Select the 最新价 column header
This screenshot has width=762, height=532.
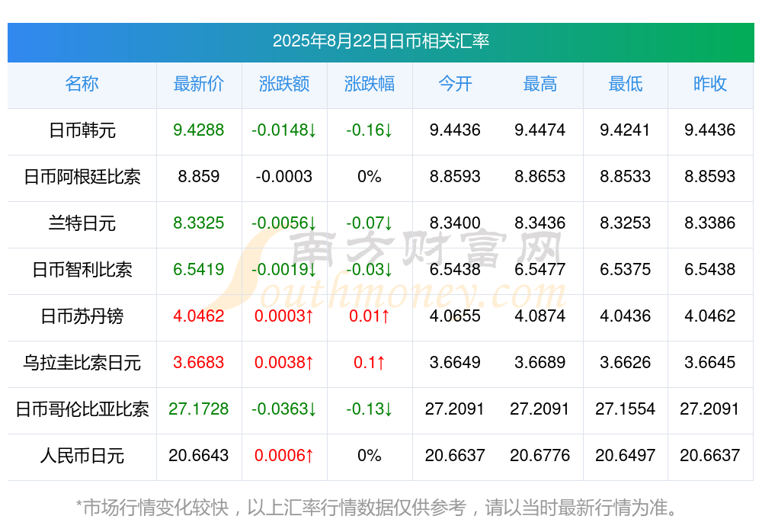(198, 84)
